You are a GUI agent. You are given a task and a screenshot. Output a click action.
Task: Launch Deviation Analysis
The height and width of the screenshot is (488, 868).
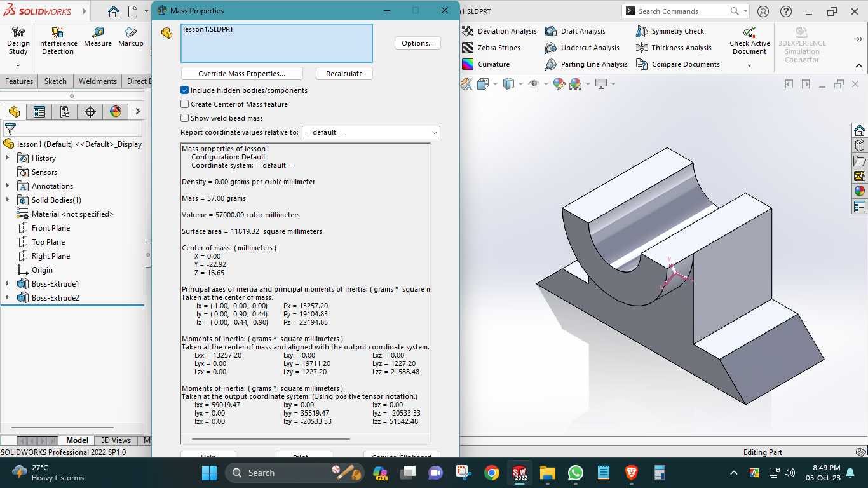[499, 31]
